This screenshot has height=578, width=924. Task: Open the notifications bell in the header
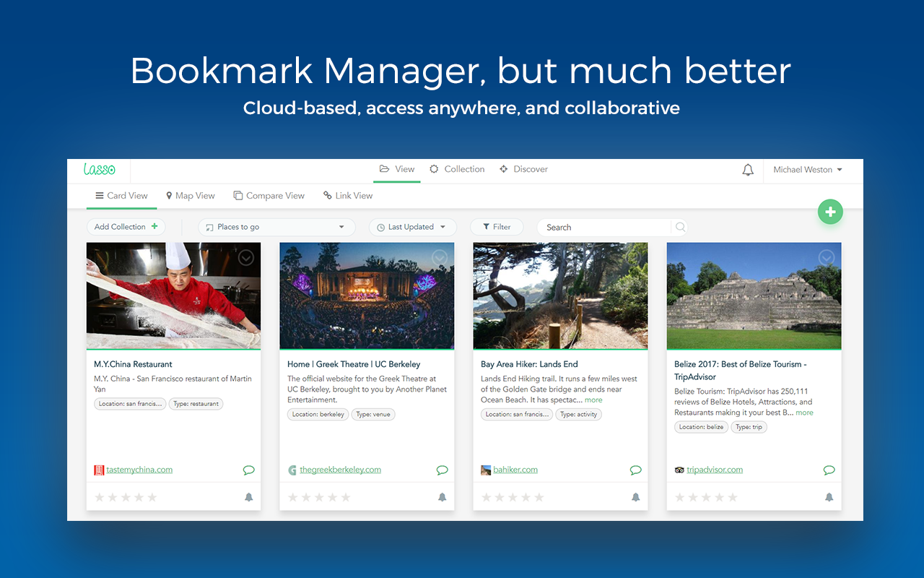[x=748, y=170]
